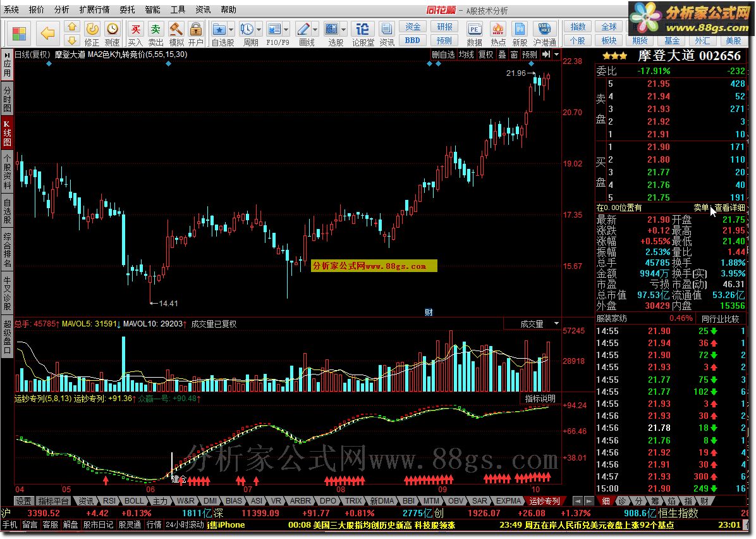The height and width of the screenshot is (539, 756).
Task: Click the 卖出 sell icon
Action: [155, 34]
